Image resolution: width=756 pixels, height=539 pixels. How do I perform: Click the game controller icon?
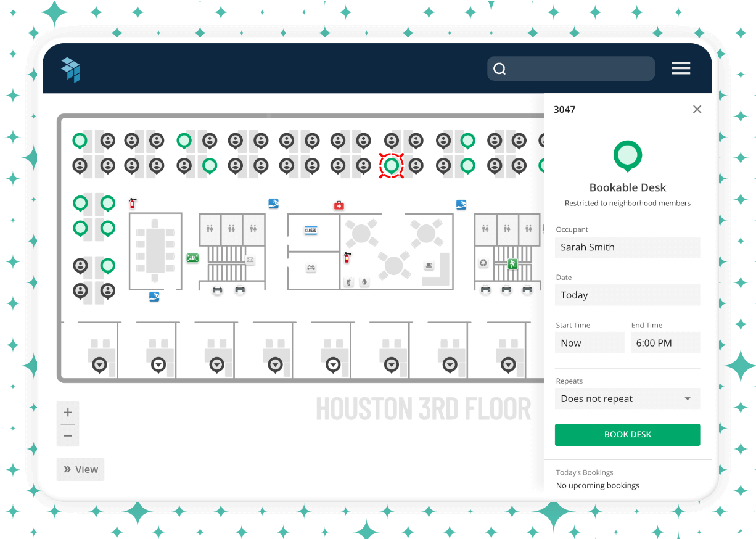[x=311, y=268]
